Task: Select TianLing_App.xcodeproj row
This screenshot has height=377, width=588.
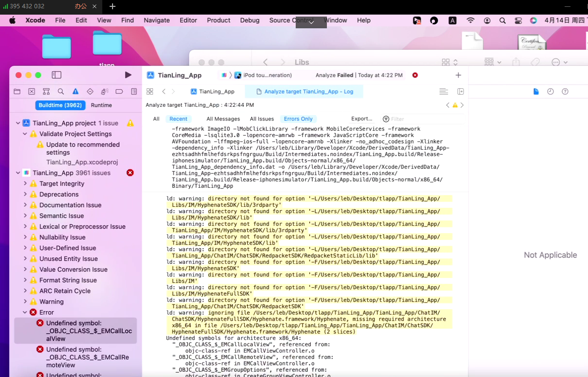Action: pyautogui.click(x=82, y=162)
